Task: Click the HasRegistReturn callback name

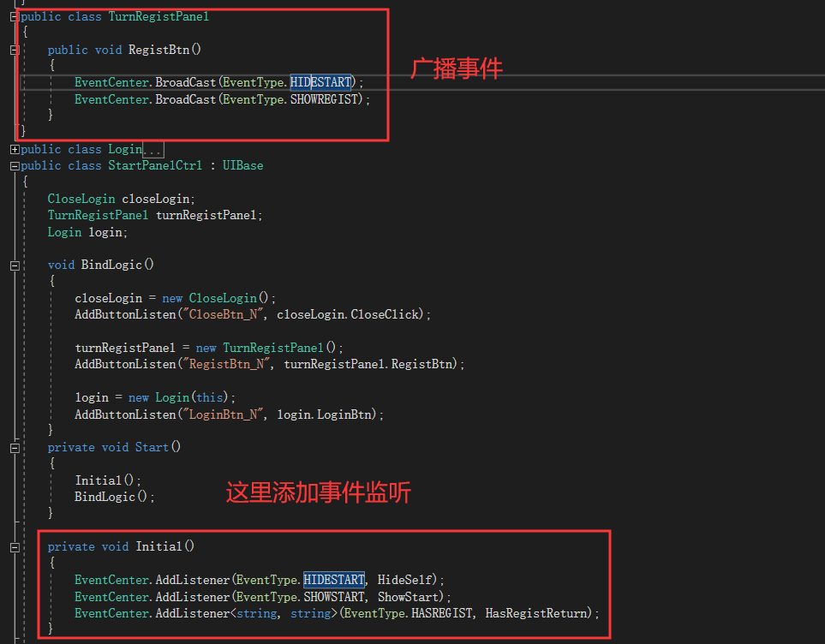Action: click(x=535, y=613)
